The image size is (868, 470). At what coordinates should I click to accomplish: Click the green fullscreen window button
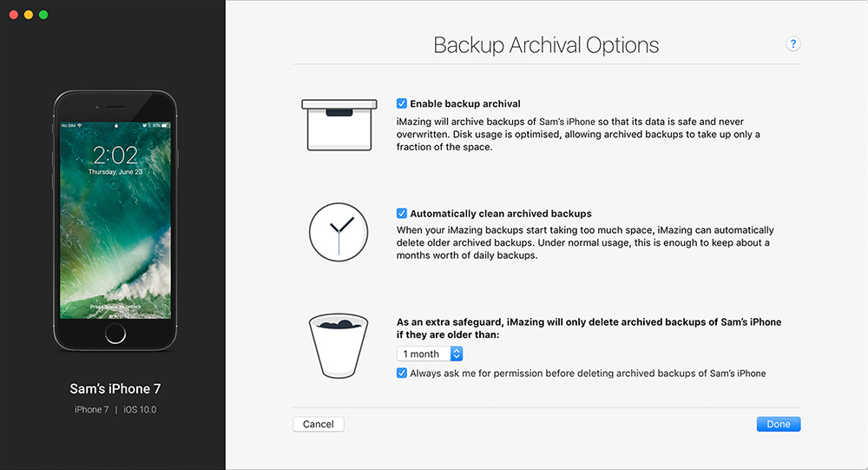pyautogui.click(x=43, y=15)
